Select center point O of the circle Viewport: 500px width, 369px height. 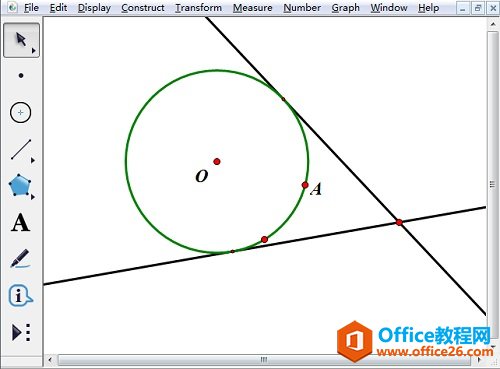217,162
